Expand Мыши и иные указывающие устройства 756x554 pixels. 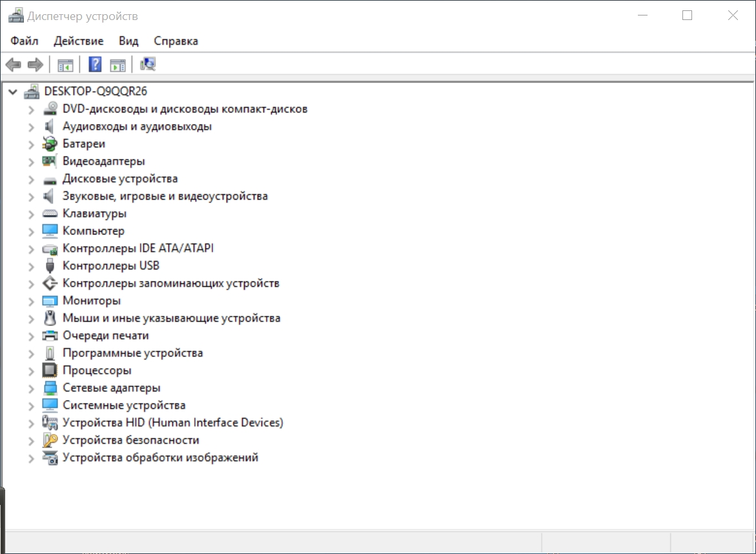[x=31, y=318]
